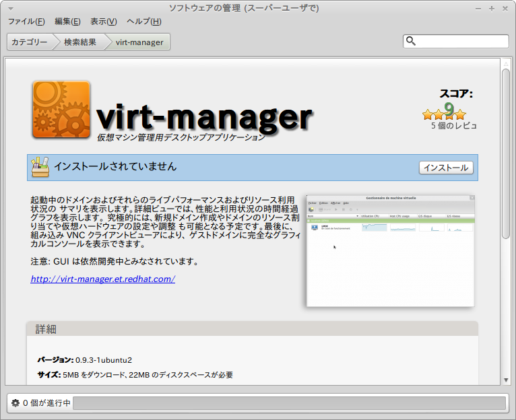516x420 pixels.
Task: Click the インストール button
Action: tap(446, 168)
